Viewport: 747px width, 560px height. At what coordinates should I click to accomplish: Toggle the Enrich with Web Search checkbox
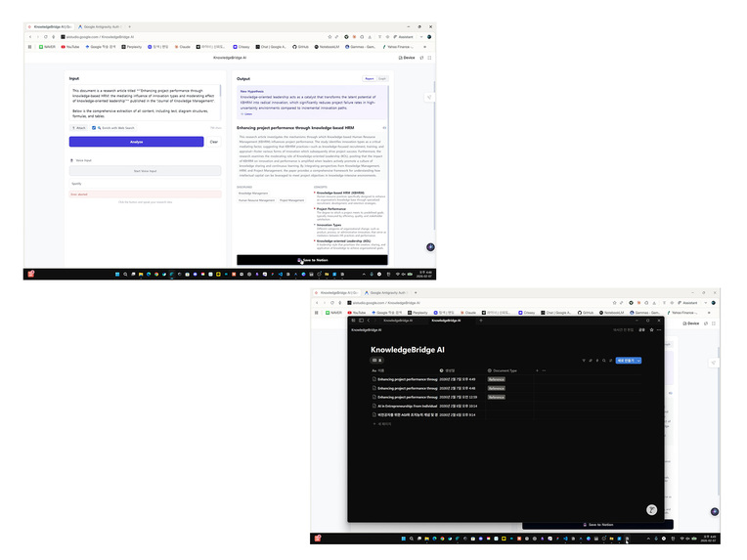coord(94,128)
